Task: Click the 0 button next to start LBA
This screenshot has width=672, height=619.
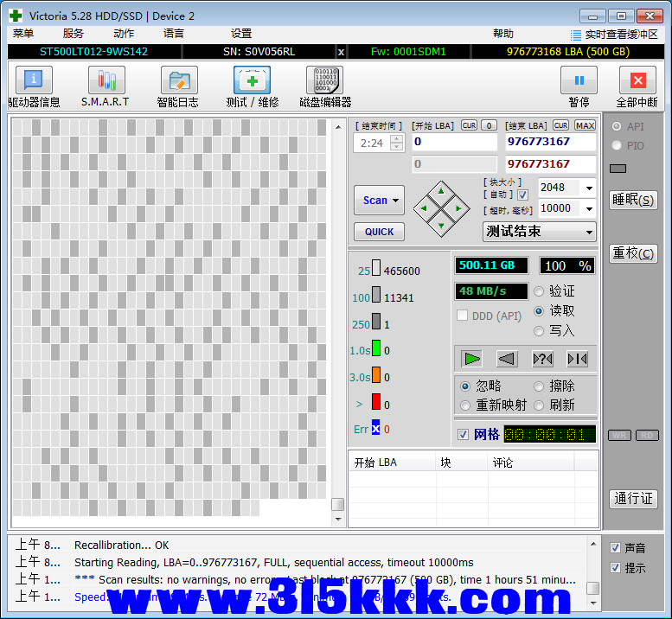Action: coord(489,125)
